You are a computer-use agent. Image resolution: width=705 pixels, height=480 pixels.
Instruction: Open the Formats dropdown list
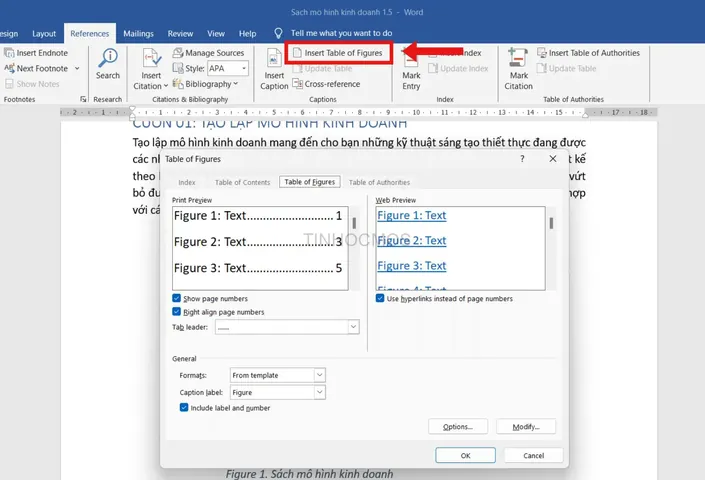tap(319, 375)
